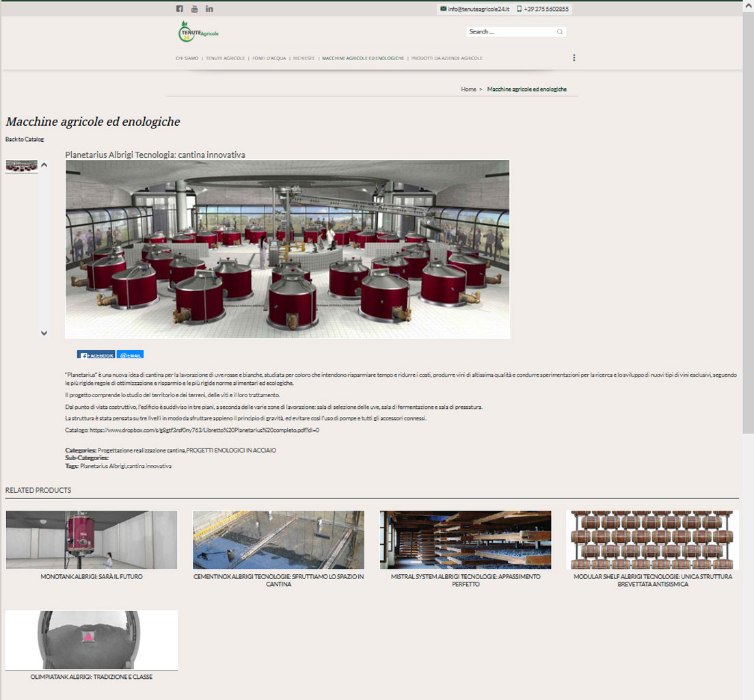Open Monotank Albrigi related product image
The height and width of the screenshot is (700, 754).
click(92, 539)
